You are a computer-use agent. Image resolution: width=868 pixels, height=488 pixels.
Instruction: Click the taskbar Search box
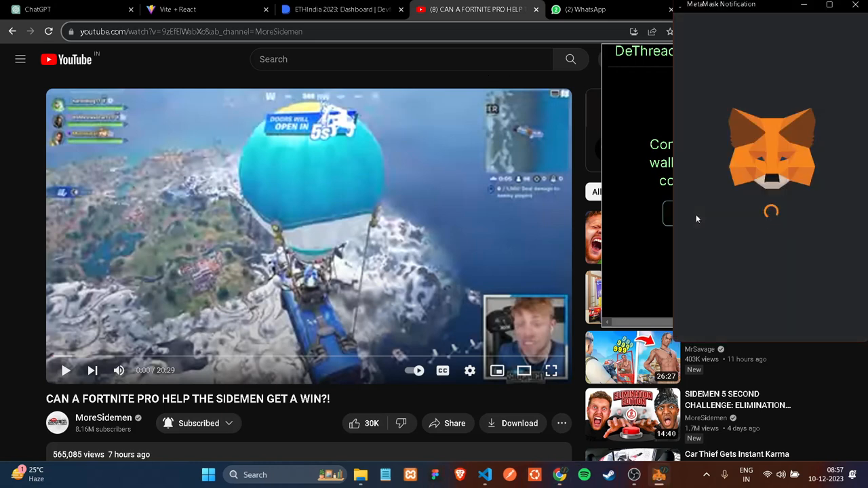[x=284, y=474]
